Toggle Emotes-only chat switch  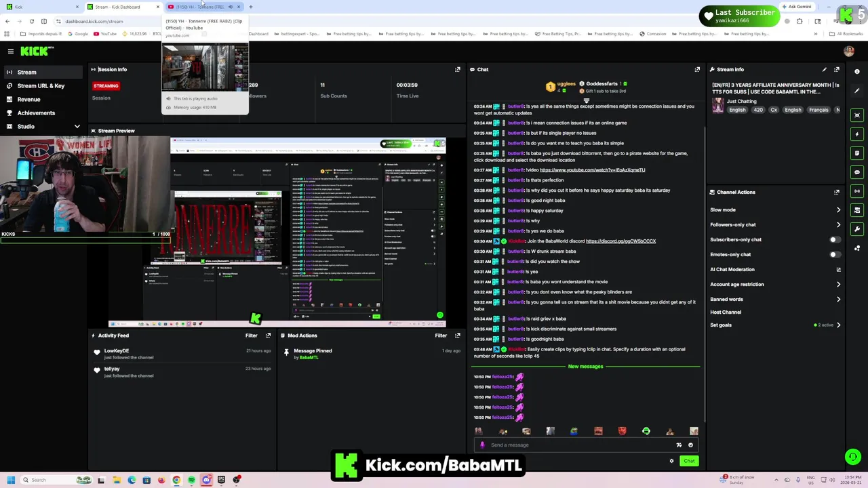[835, 255]
